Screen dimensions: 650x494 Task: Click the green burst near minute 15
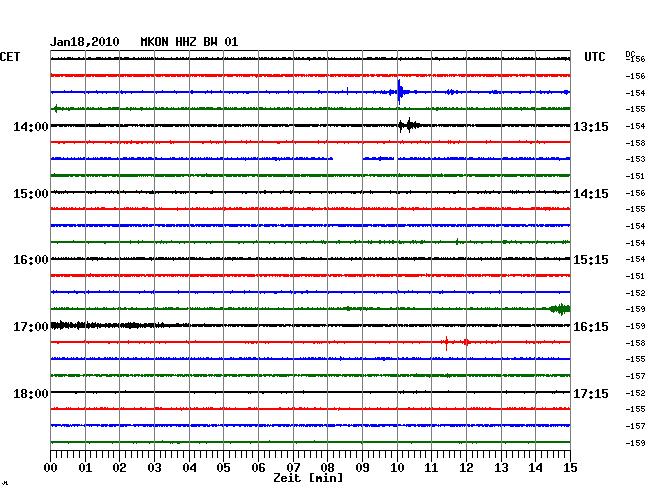point(560,309)
